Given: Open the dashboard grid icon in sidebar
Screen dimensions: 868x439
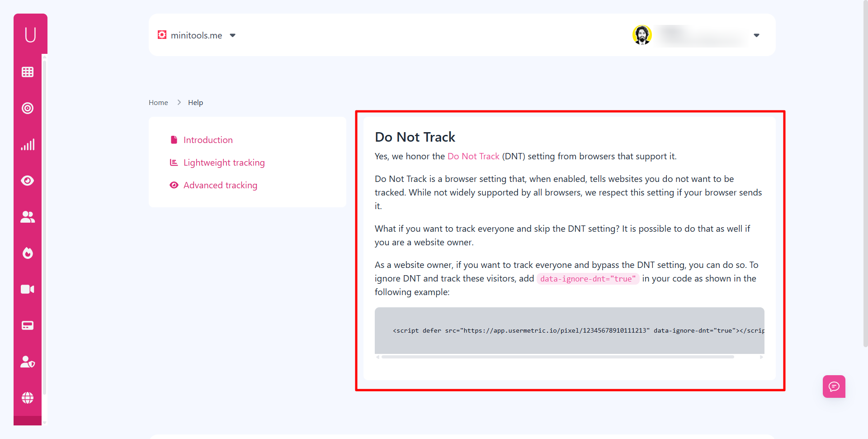Looking at the screenshot, I should 28,72.
